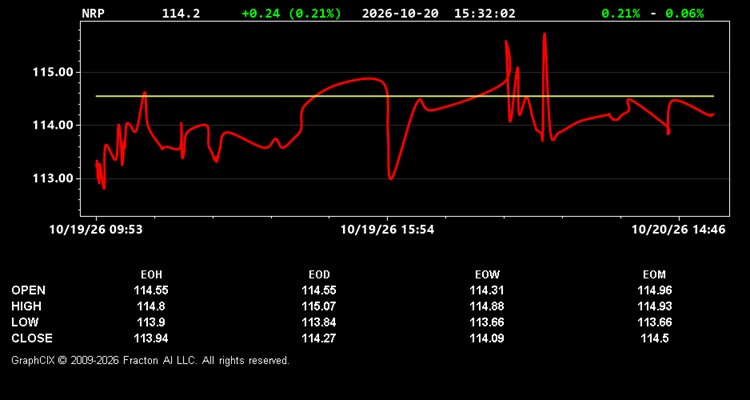
Task: Select the green +0.24 (0.21%) change
Action: 291,13
